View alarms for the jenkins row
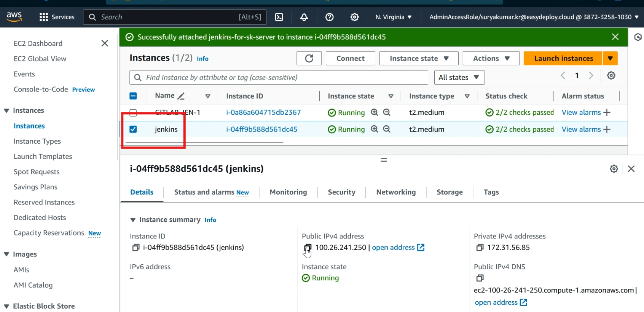The image size is (644, 312). (x=581, y=130)
